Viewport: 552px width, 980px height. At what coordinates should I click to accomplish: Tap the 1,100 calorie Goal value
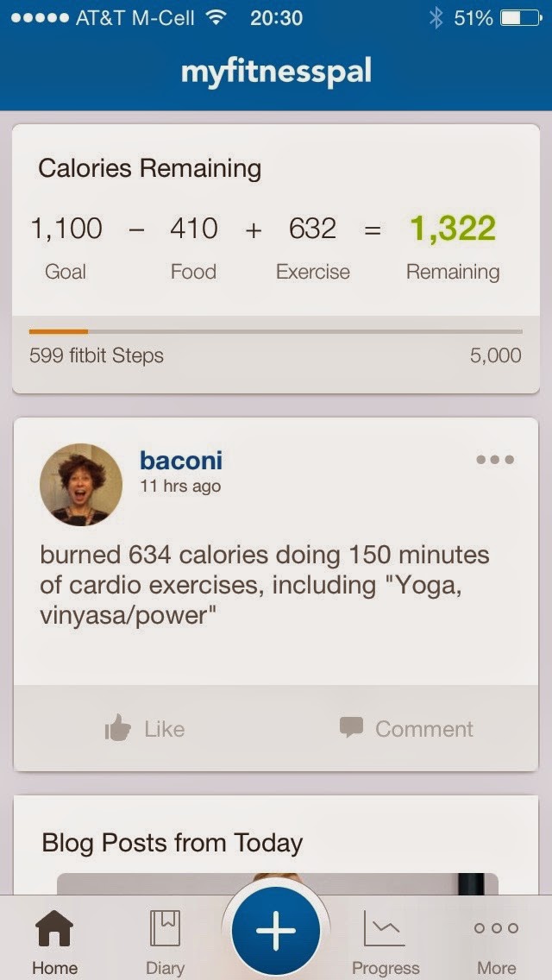point(66,229)
